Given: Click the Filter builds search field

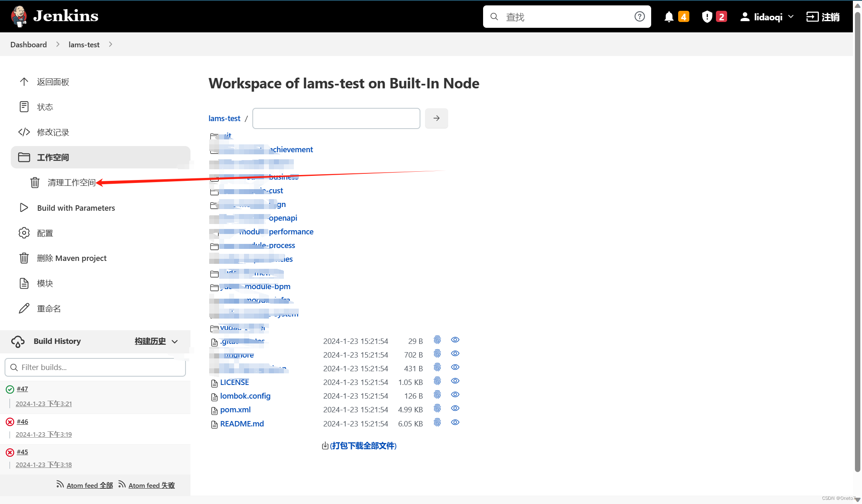Looking at the screenshot, I should tap(95, 367).
